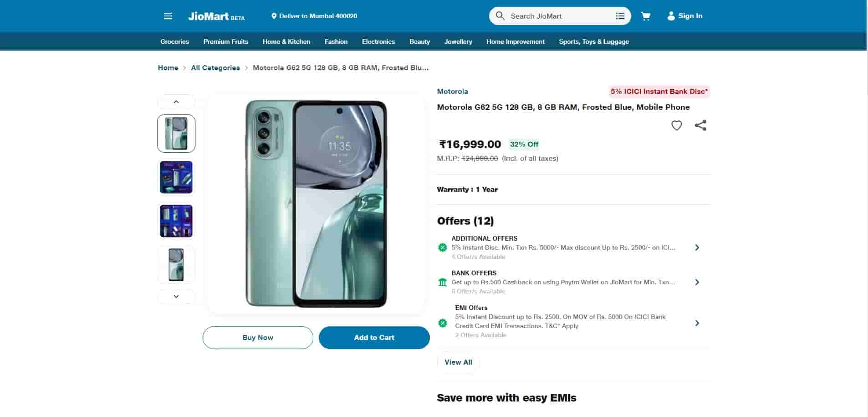Click the Sign In user icon
Image resolution: width=868 pixels, height=417 pixels.
[671, 16]
